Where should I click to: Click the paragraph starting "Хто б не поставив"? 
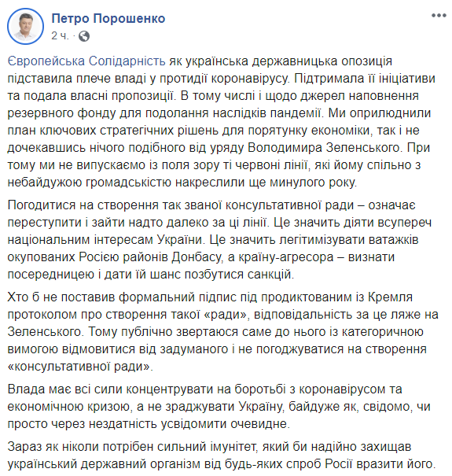(x=223, y=332)
